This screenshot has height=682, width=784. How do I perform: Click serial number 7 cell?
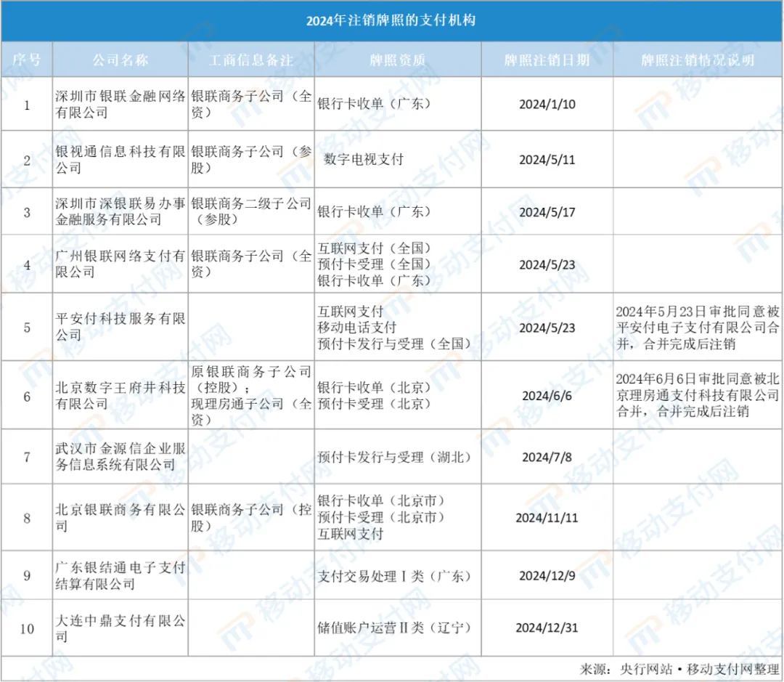[x=27, y=458]
